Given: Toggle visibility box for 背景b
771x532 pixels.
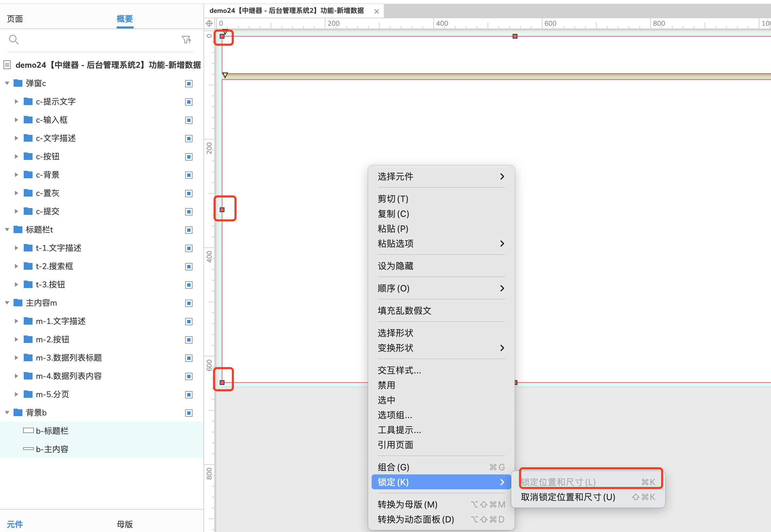Looking at the screenshot, I should [189, 413].
